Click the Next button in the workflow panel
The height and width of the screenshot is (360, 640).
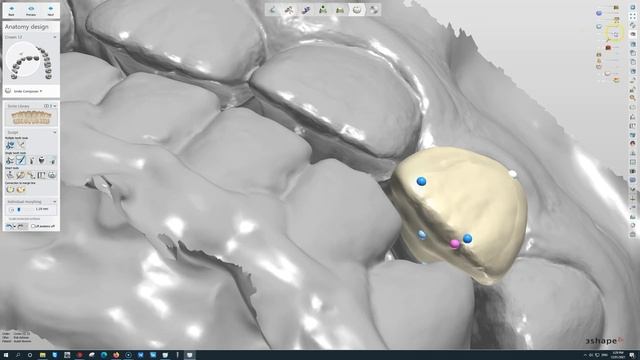(x=51, y=10)
